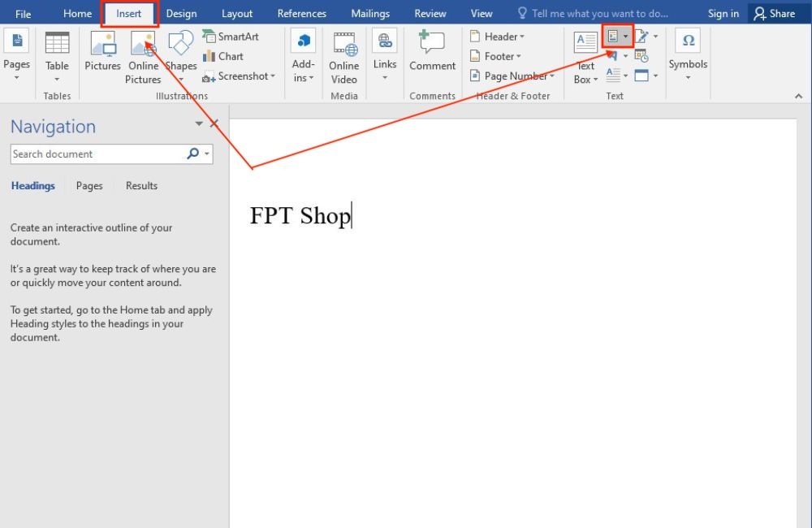Image resolution: width=812 pixels, height=528 pixels.
Task: Open the Mailings tab
Action: [370, 14]
